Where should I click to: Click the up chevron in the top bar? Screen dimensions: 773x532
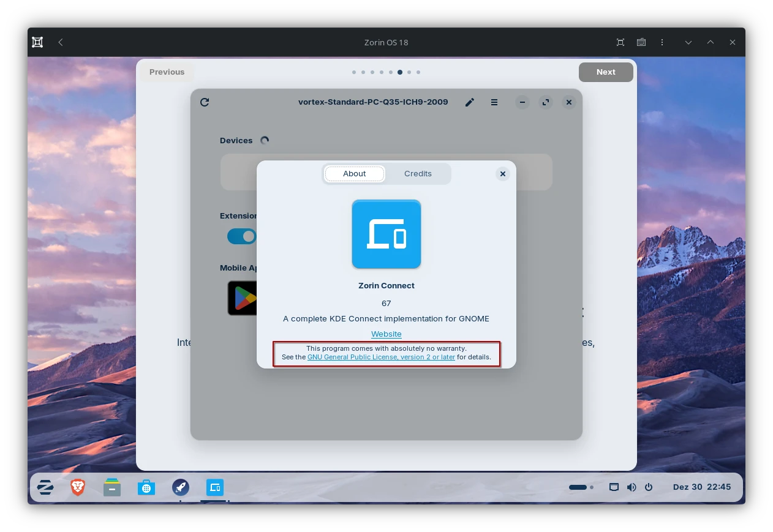[x=711, y=42]
